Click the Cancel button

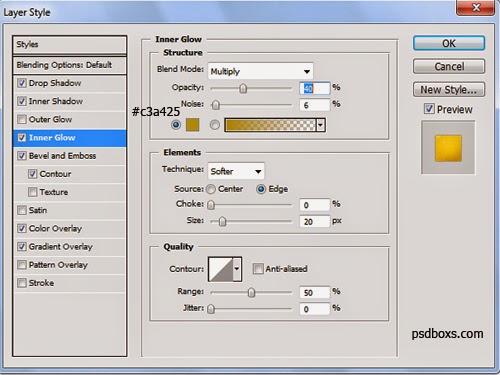449,66
